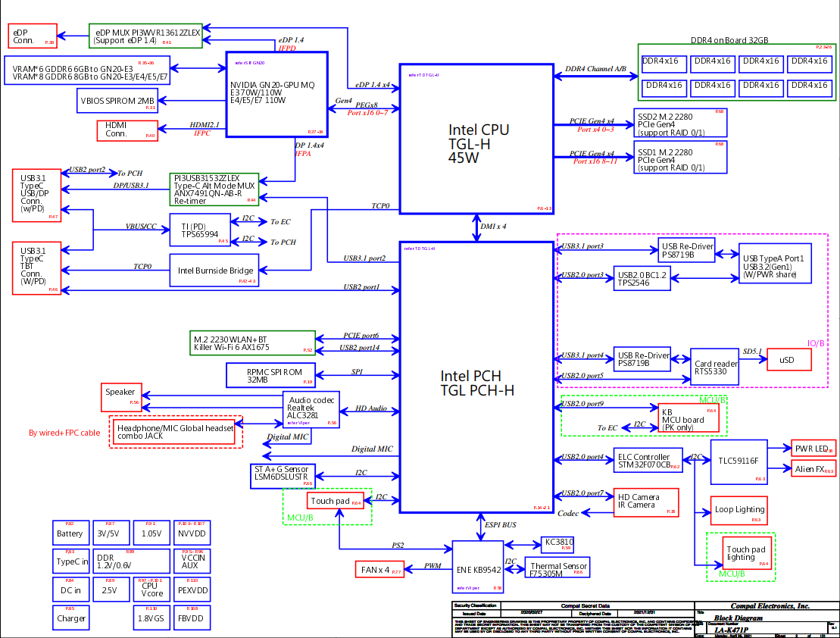The image size is (840, 638).
Task: Click the "USB3.1 TypeC USB/DP Conn." block
Action: click(x=37, y=195)
